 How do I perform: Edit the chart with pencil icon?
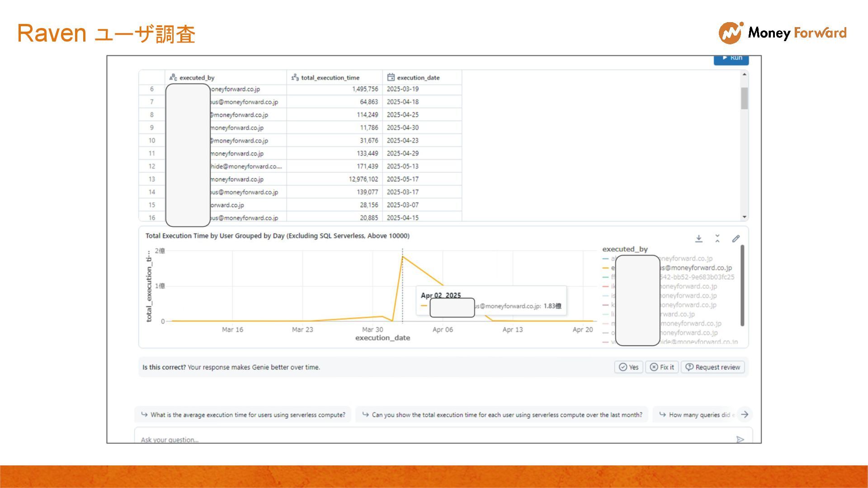click(736, 239)
